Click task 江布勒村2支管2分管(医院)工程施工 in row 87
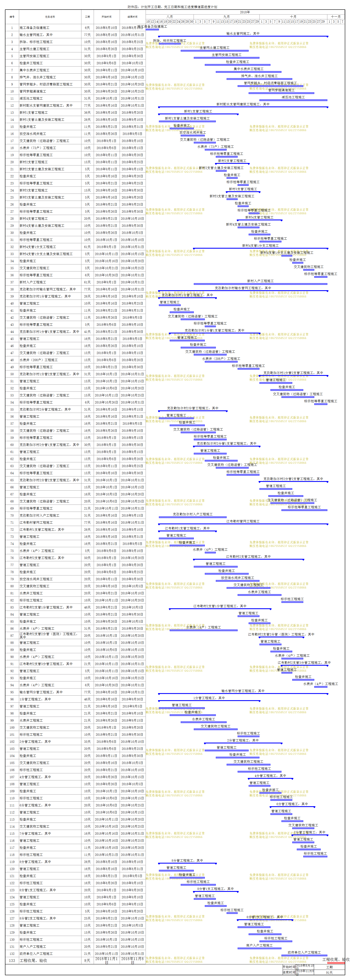350x980 pixels. 48,636
